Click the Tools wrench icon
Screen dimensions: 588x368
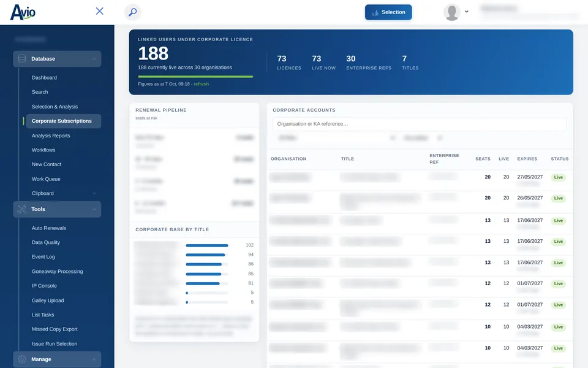coord(22,209)
